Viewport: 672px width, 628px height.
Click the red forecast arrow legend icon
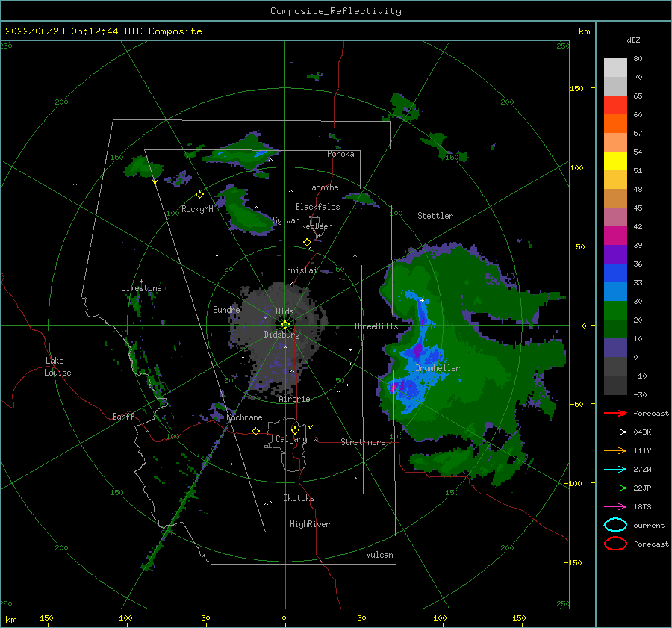click(615, 413)
